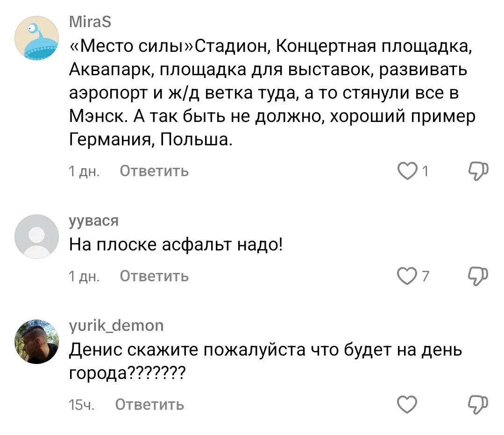
Task: Open the yurik_demon username
Action: coord(116,326)
